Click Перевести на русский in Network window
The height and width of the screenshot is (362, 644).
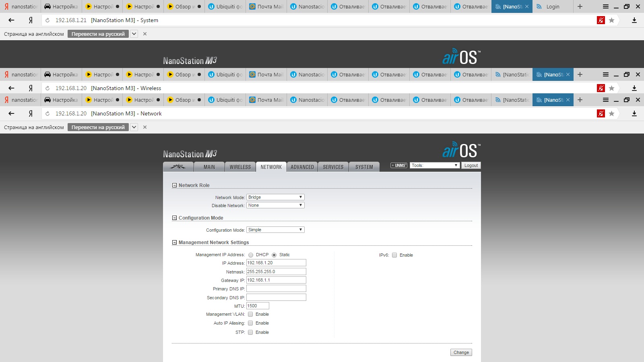point(98,127)
